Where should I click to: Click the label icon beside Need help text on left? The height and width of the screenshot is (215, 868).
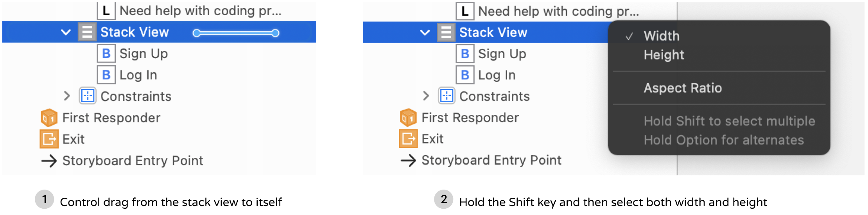pos(106,11)
